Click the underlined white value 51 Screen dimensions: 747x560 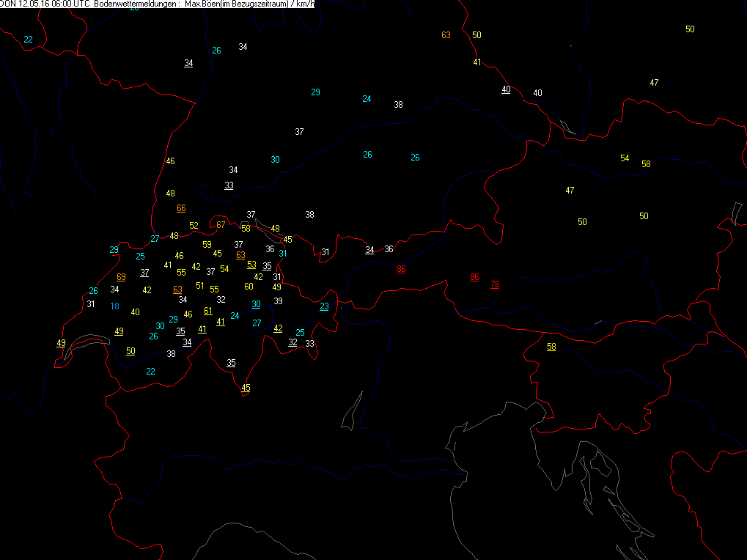208,311
